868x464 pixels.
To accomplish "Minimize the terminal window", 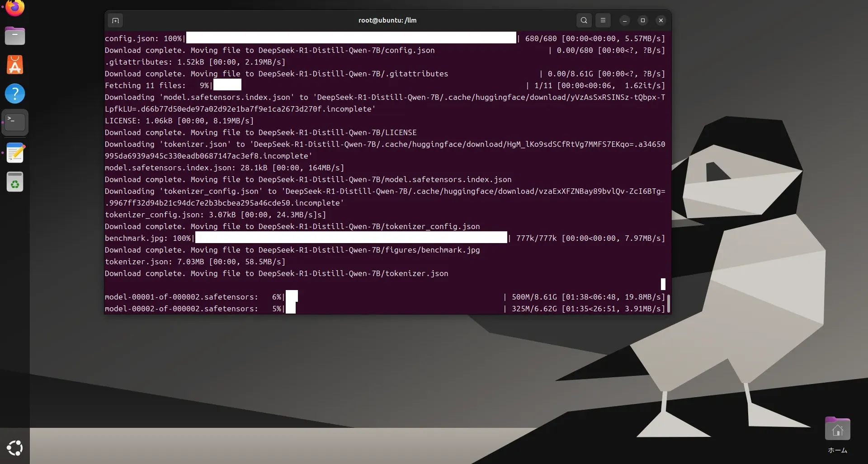I will tap(624, 20).
